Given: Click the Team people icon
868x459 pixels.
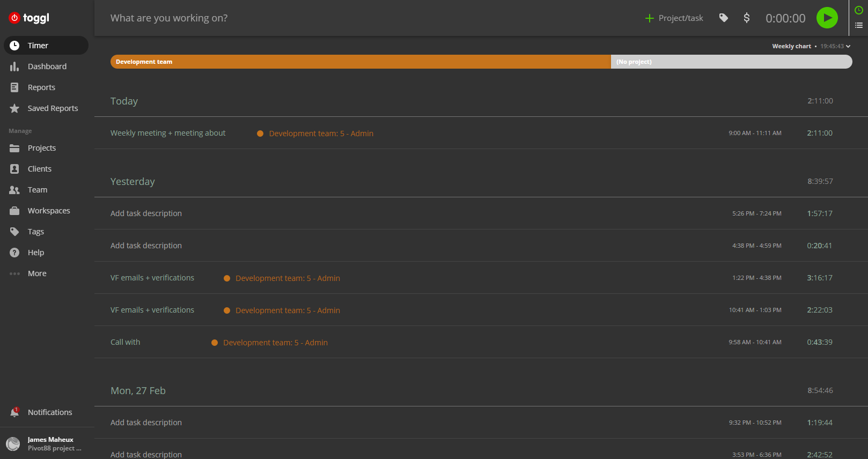Looking at the screenshot, I should [x=14, y=190].
